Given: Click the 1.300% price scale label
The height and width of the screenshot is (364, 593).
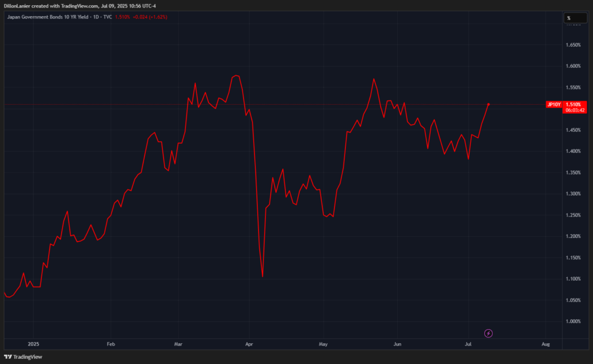Looking at the screenshot, I should 572,194.
